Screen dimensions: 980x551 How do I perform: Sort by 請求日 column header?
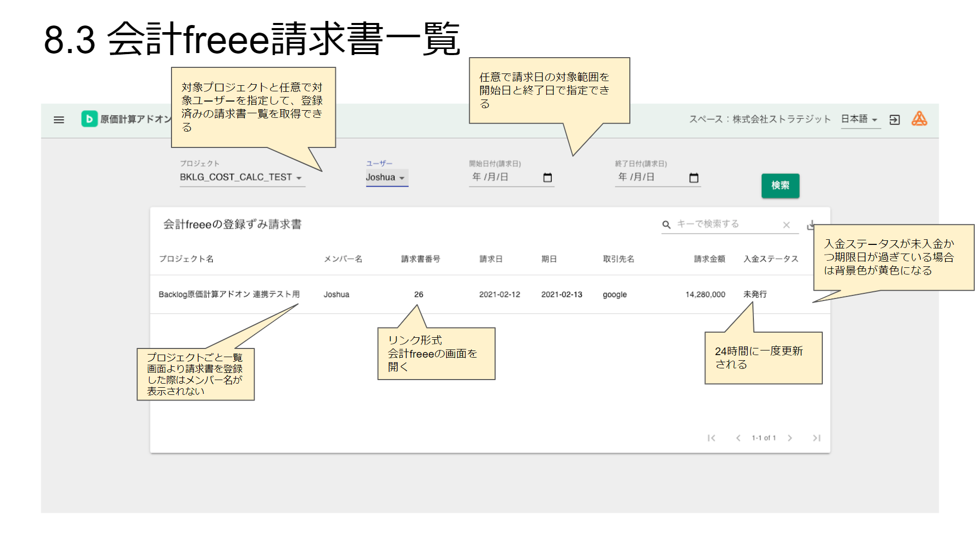pyautogui.click(x=491, y=259)
